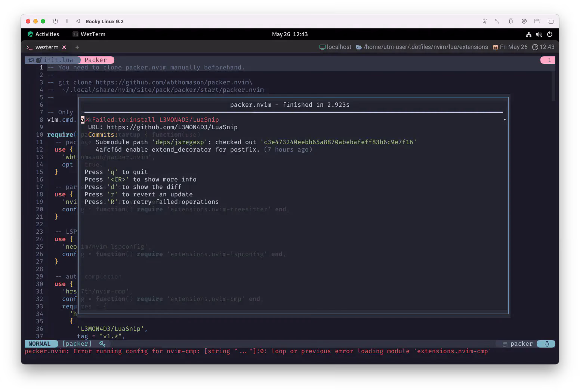Click the 'deps/jsregexp' submodule path line
The height and width of the screenshot is (392, 580).
(256, 142)
